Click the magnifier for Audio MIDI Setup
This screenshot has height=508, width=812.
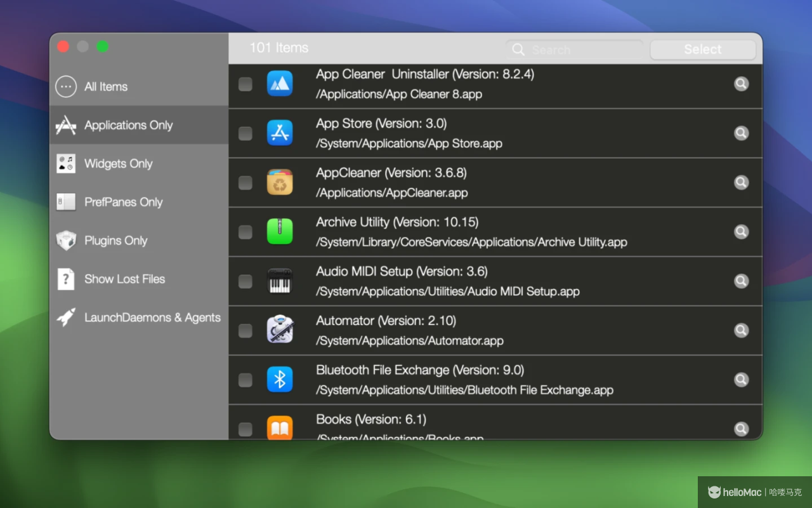tap(741, 281)
